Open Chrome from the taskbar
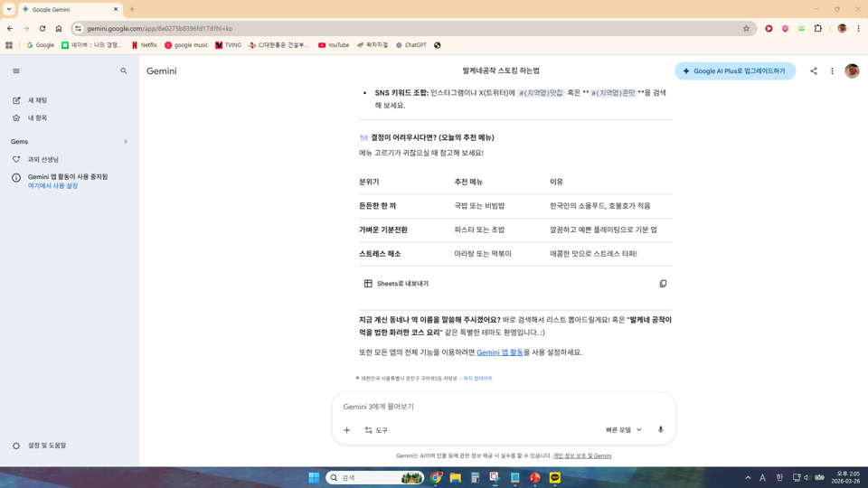 (x=436, y=477)
